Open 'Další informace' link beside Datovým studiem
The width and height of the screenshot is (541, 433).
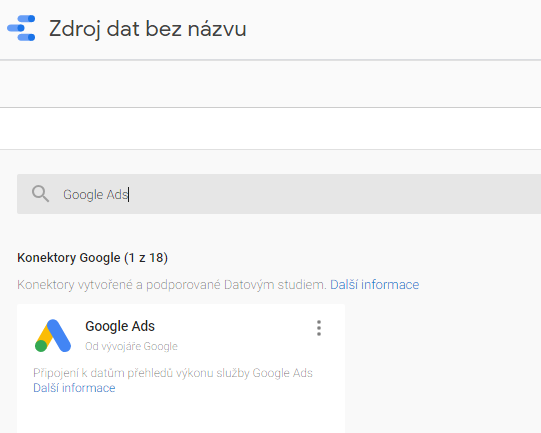pyautogui.click(x=375, y=285)
